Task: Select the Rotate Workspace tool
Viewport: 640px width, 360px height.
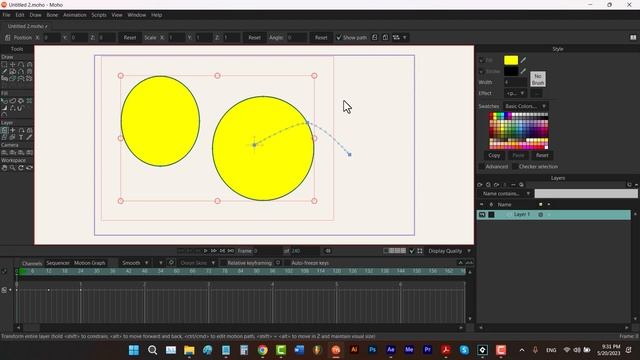Action: 21,168
